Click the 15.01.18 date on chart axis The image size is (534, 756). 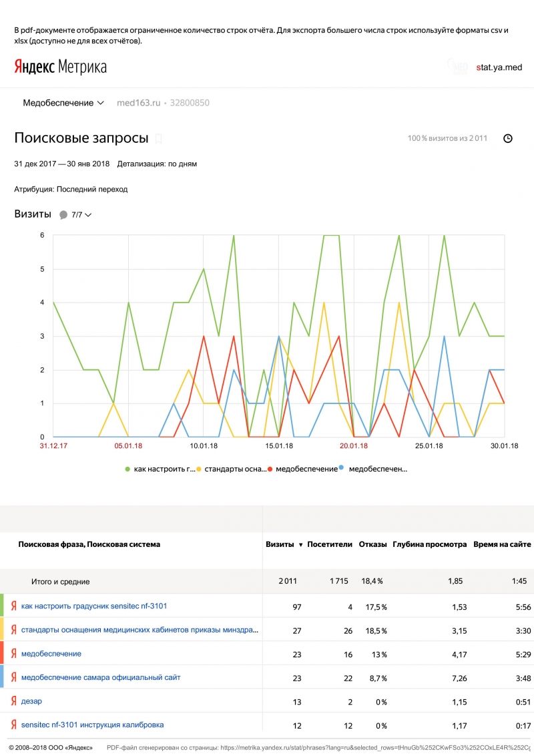point(279,446)
